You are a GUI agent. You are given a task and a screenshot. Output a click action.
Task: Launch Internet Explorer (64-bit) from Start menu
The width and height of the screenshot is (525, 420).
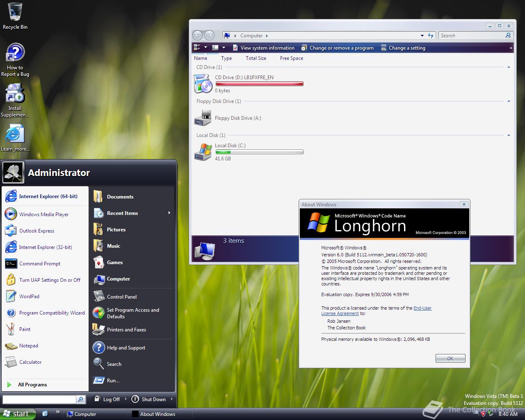(45, 196)
